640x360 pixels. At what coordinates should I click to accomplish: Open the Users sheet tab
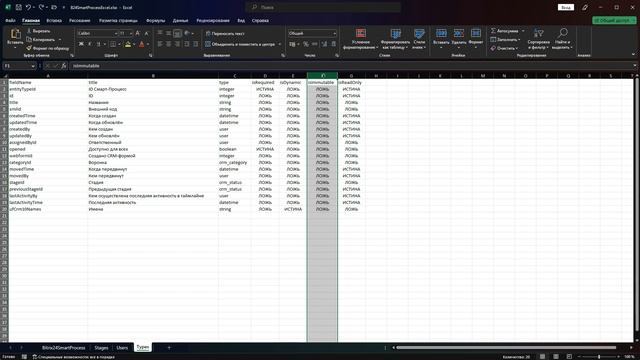[122, 348]
